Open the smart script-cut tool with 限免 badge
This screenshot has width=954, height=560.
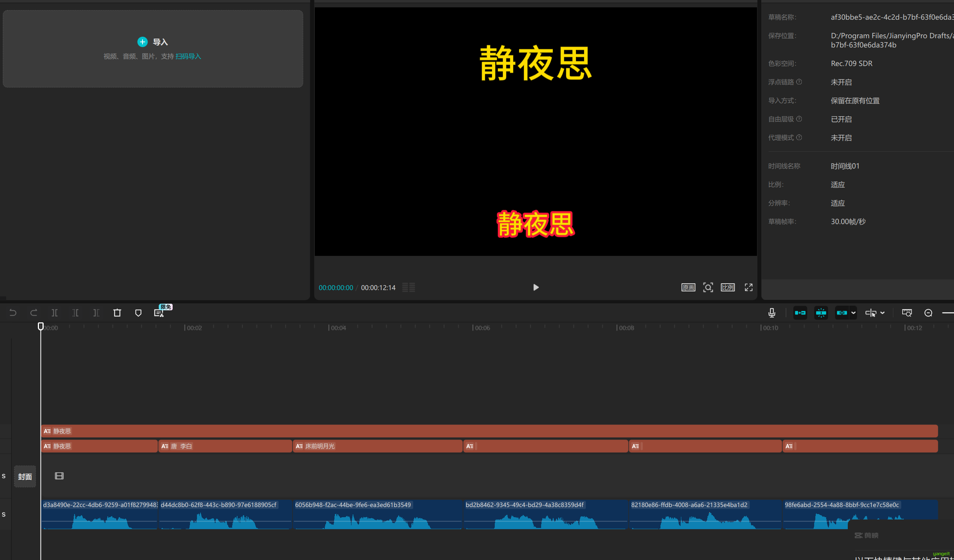point(159,313)
